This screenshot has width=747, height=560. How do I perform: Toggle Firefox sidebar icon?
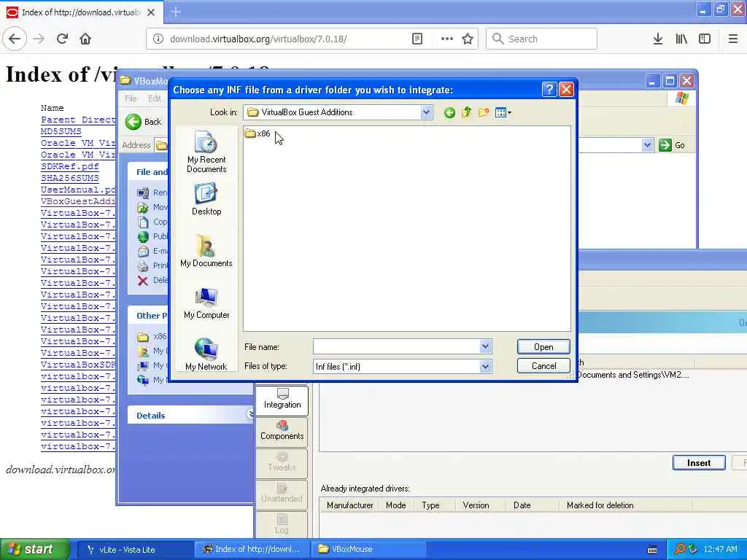point(705,39)
